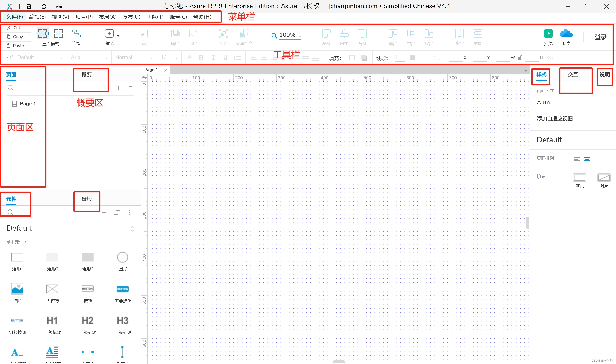Screen dimensions: 616x364
Task: Click the 登录 login button
Action: click(600, 37)
